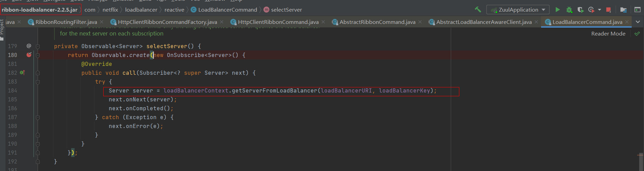Switch to HttpClientRibbonCommandFactory.java tab
This screenshot has height=171, width=644.
[167, 22]
